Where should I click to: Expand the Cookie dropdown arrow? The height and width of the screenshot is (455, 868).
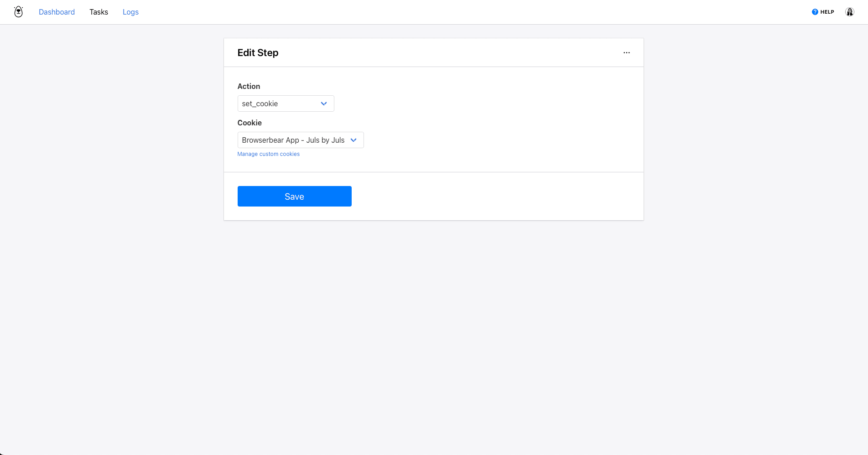tap(353, 140)
